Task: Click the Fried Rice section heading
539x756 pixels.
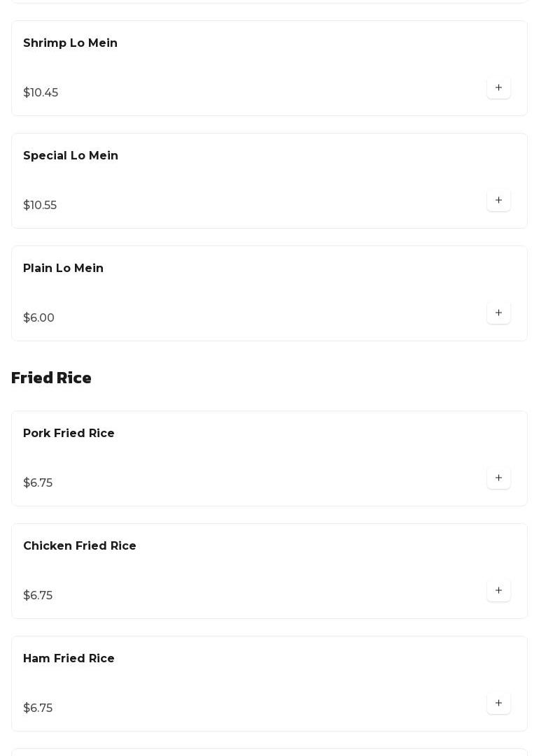Action: pos(51,378)
